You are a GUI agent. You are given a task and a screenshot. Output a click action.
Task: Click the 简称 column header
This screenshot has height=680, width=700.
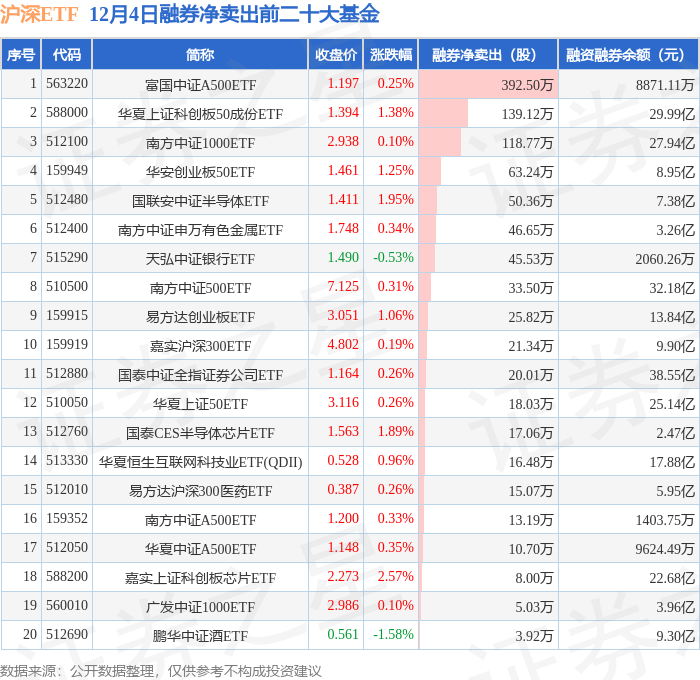click(x=200, y=54)
